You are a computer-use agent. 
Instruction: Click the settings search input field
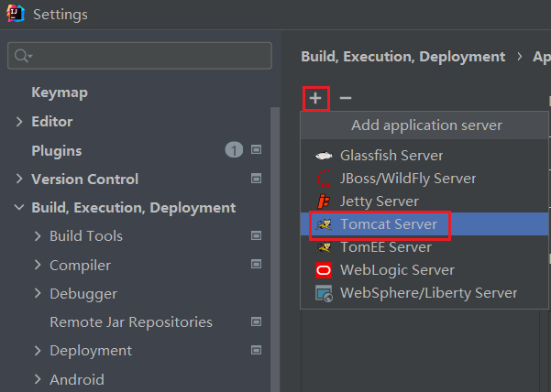(x=139, y=56)
